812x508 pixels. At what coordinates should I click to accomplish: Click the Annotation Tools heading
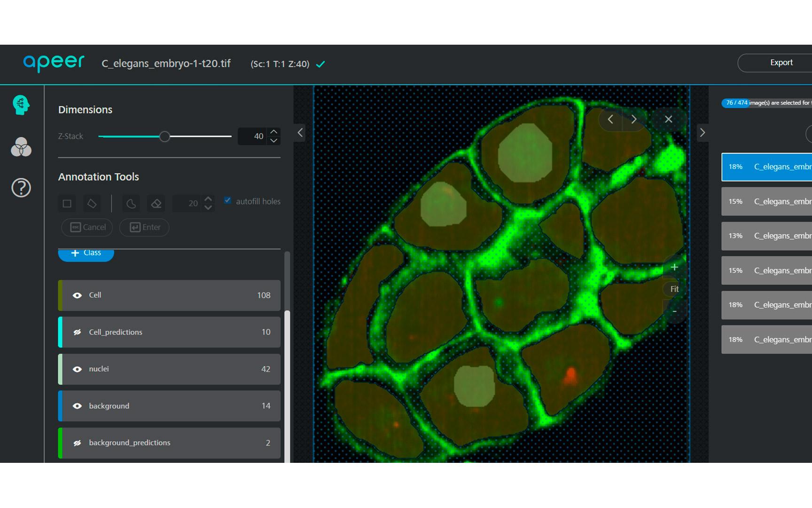point(99,177)
